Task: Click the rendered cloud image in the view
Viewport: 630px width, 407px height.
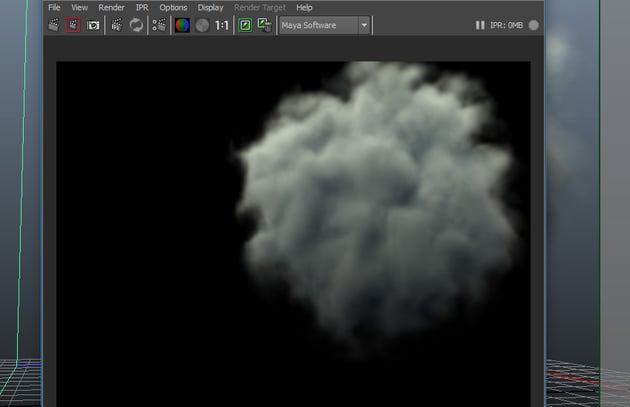Action: (293, 234)
